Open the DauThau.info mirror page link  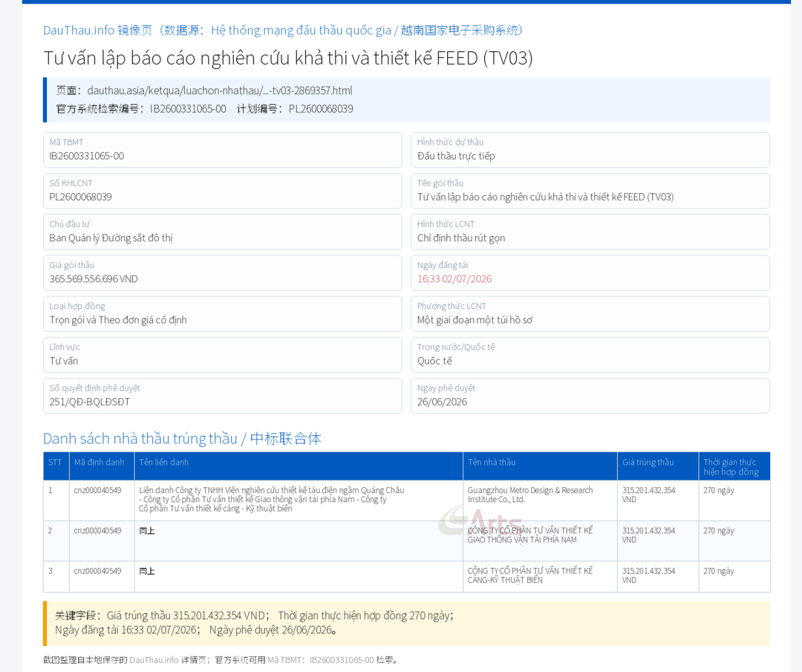pos(282,30)
